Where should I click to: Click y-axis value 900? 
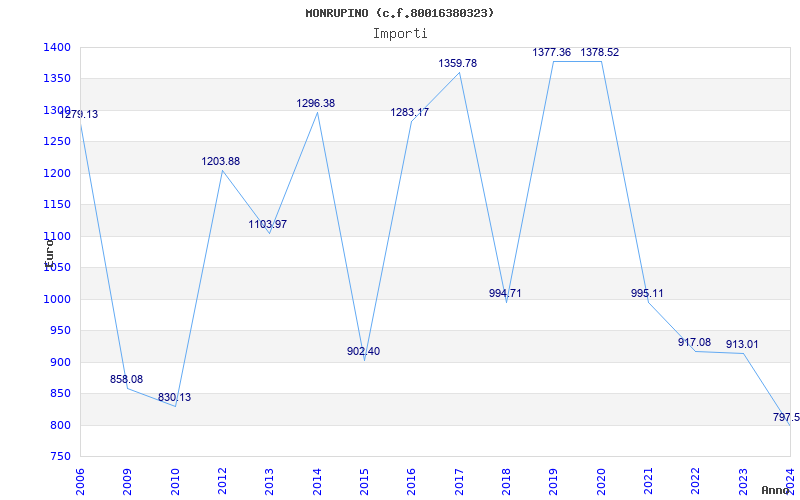[x=60, y=362]
